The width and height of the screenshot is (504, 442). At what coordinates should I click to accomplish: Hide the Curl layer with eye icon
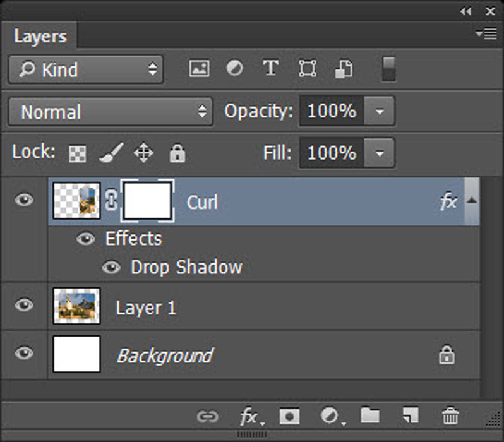[24, 200]
